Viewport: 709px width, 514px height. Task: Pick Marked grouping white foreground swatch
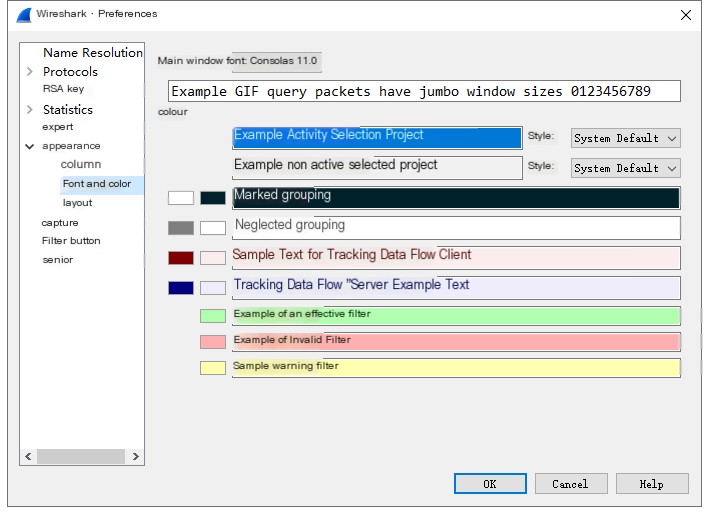[181, 198]
